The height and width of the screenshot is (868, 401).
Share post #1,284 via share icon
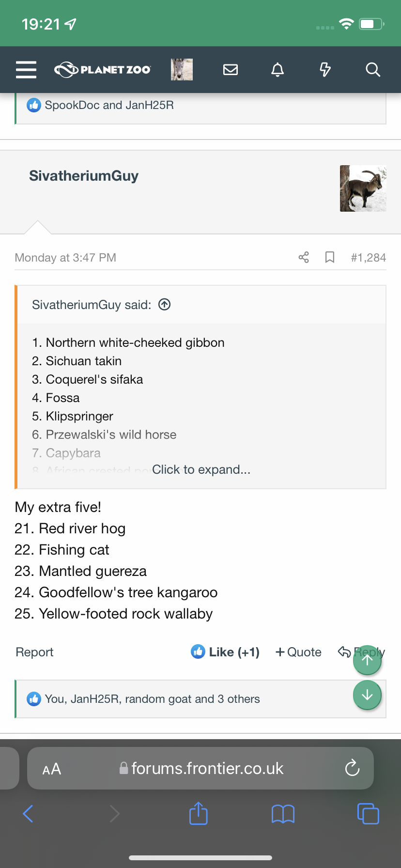304,257
